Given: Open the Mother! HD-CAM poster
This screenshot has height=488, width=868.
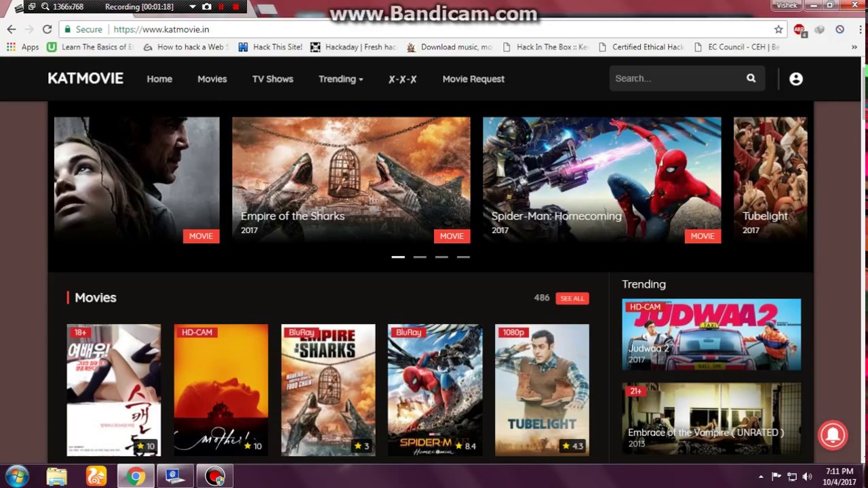Looking at the screenshot, I should [x=221, y=390].
